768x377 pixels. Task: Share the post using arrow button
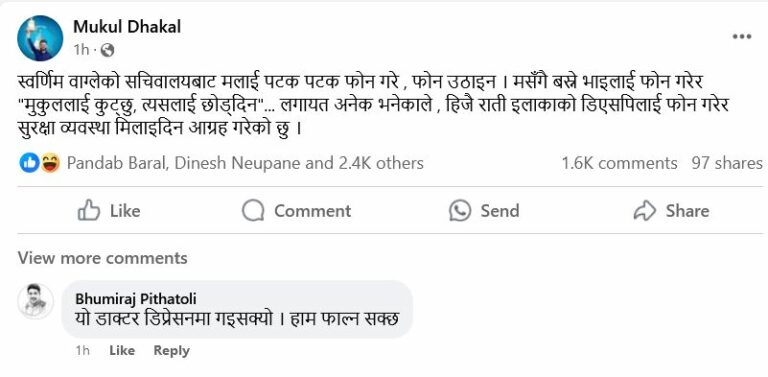[x=671, y=211]
